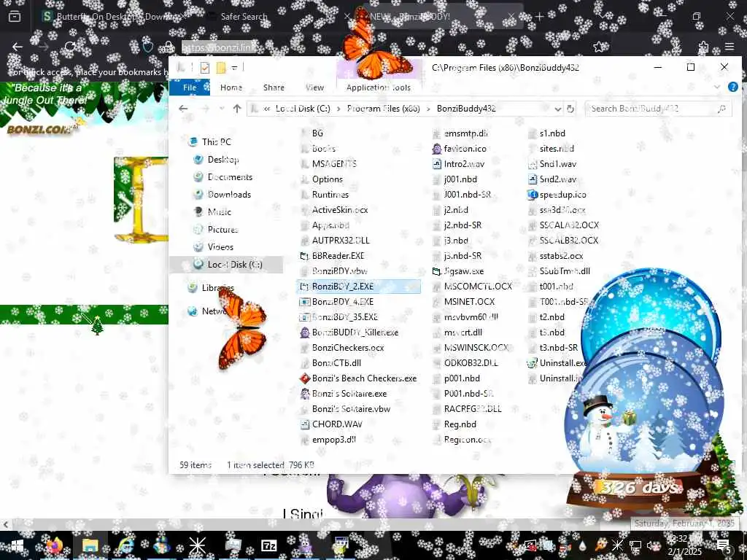Screen dimensions: 747x560
Task: Click Local Disk (C:) in the address breadcrumb
Action: click(x=303, y=109)
